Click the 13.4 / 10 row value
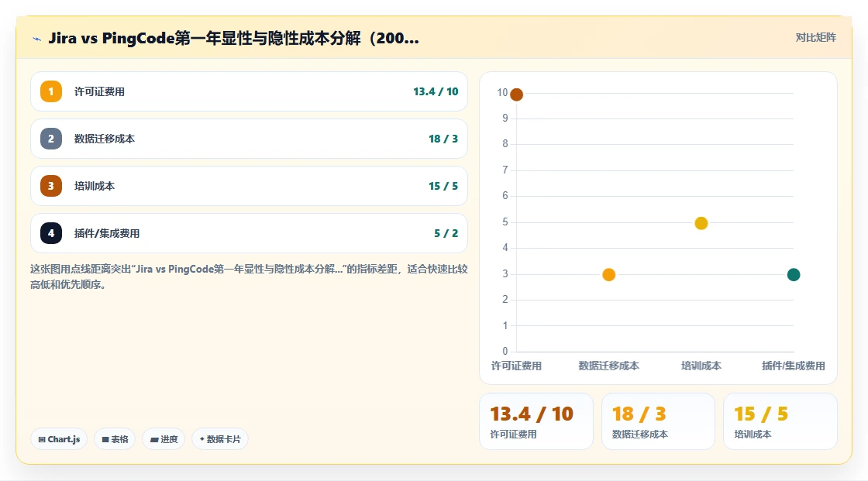 (x=436, y=92)
